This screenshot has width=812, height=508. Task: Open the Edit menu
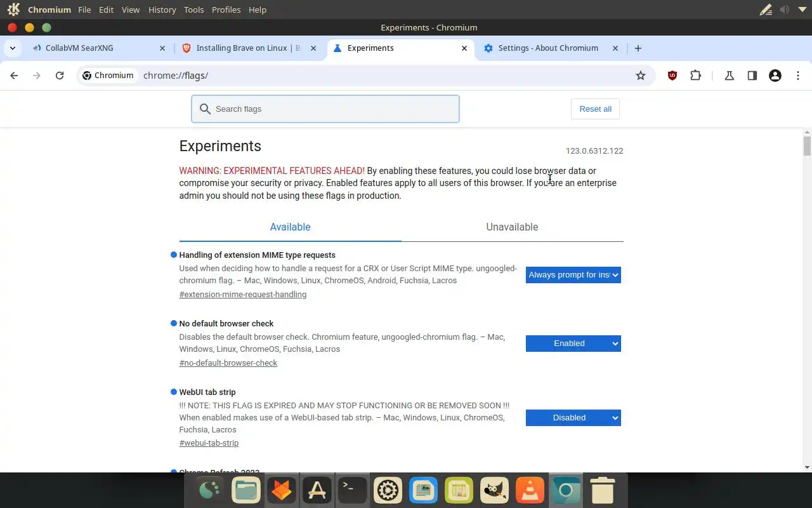point(107,10)
